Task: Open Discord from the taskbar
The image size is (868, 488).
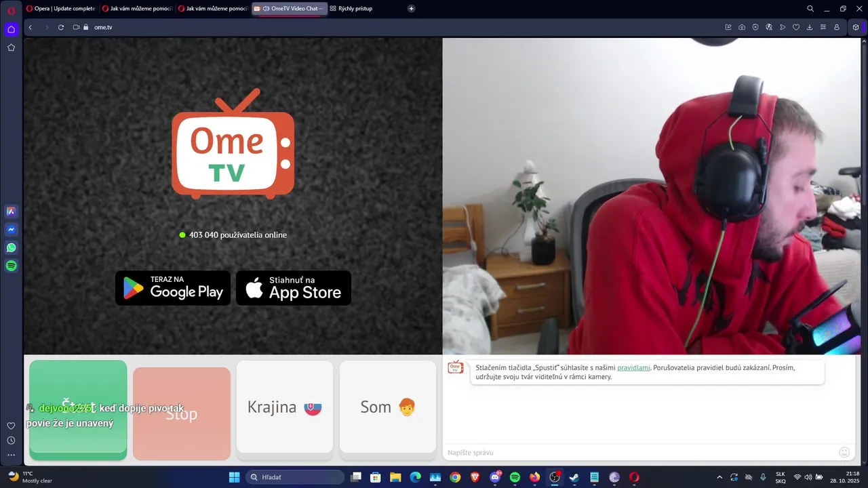Action: coord(495,477)
